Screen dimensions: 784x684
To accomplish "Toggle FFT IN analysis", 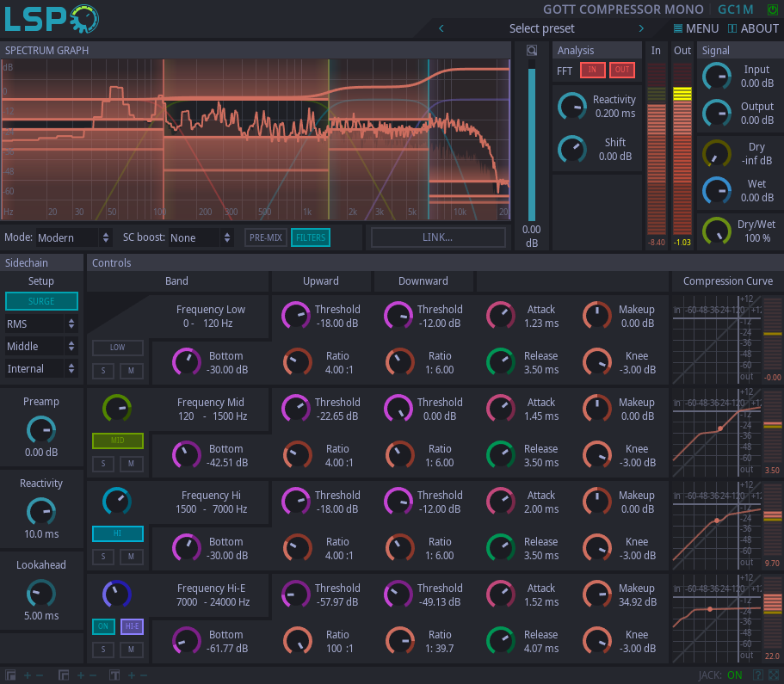I will pyautogui.click(x=592, y=71).
